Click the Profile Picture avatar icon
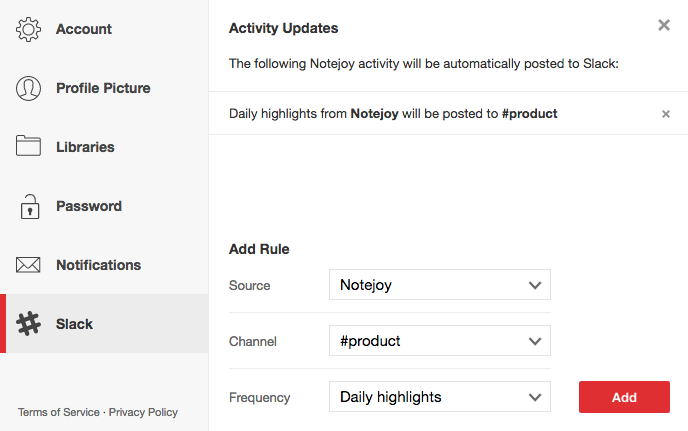This screenshot has width=688, height=431. (x=28, y=88)
